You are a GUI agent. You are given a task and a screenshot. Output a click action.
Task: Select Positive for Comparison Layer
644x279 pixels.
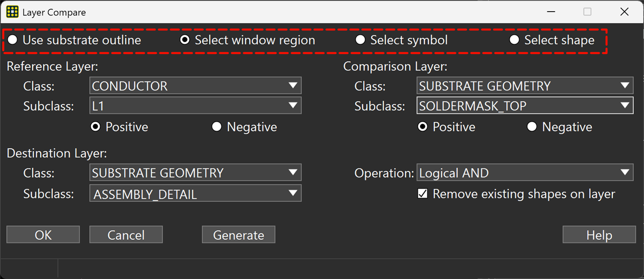(423, 127)
